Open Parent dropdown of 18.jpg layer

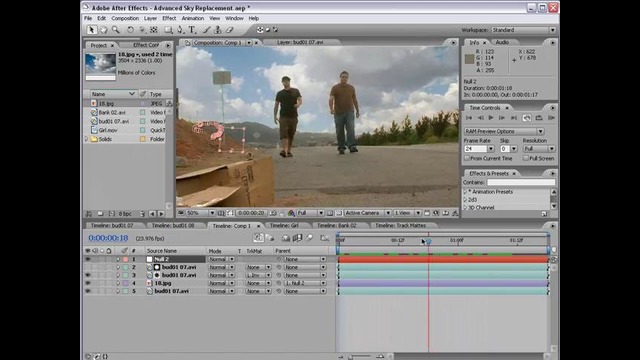click(304, 283)
